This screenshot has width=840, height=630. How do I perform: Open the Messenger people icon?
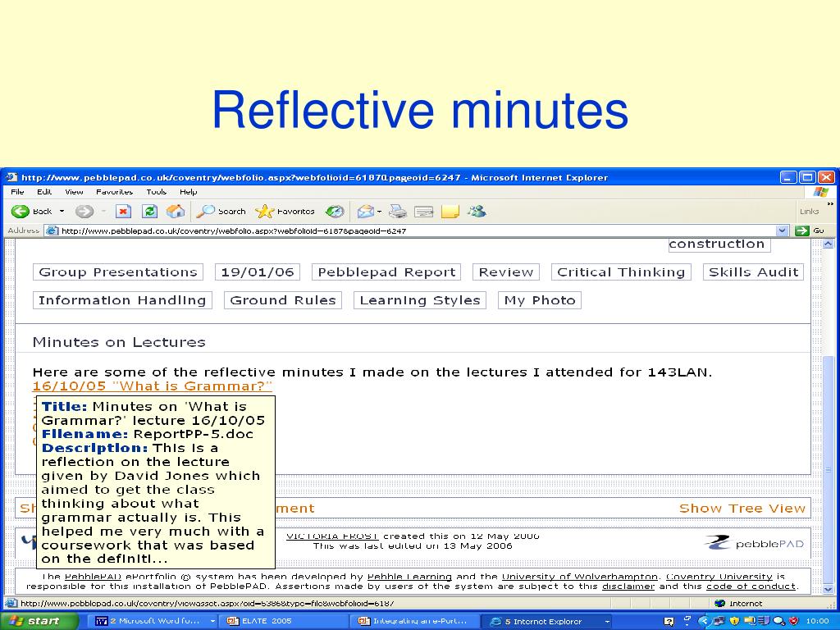pos(477,212)
